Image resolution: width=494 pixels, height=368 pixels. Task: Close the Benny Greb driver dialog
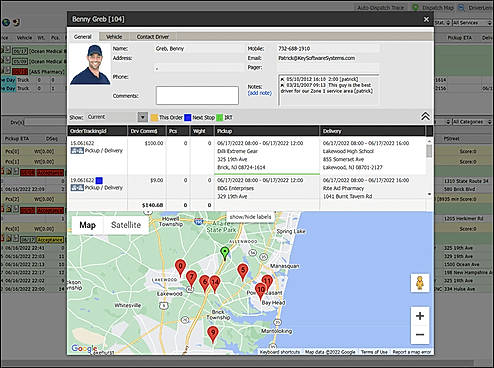tap(426, 19)
